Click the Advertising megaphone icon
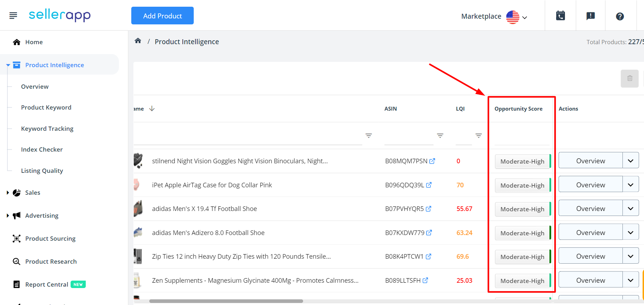The width and height of the screenshot is (644, 305). tap(17, 216)
